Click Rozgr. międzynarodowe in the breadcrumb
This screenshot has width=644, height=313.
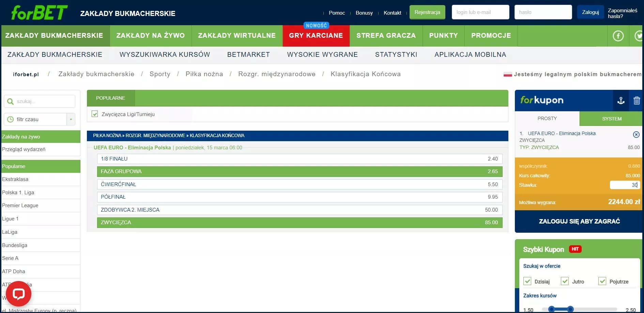(x=277, y=74)
